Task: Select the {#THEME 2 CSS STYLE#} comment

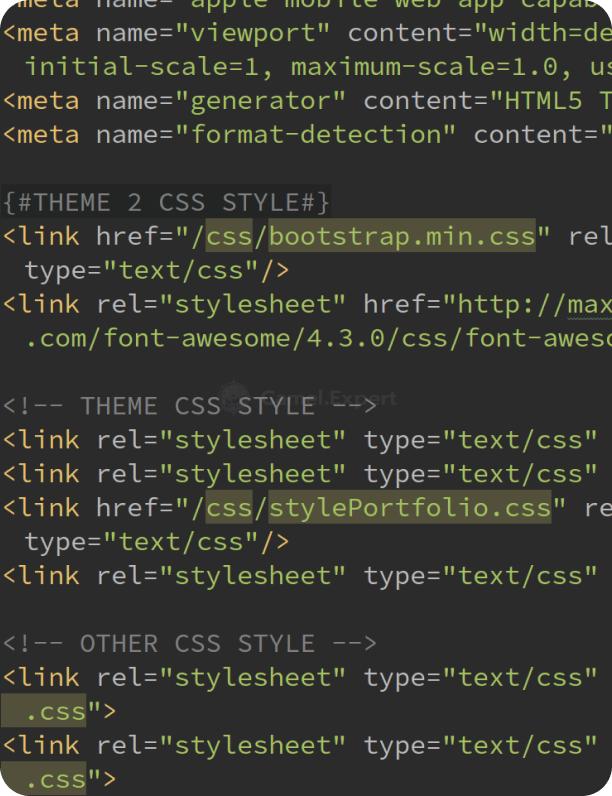Action: tap(166, 203)
